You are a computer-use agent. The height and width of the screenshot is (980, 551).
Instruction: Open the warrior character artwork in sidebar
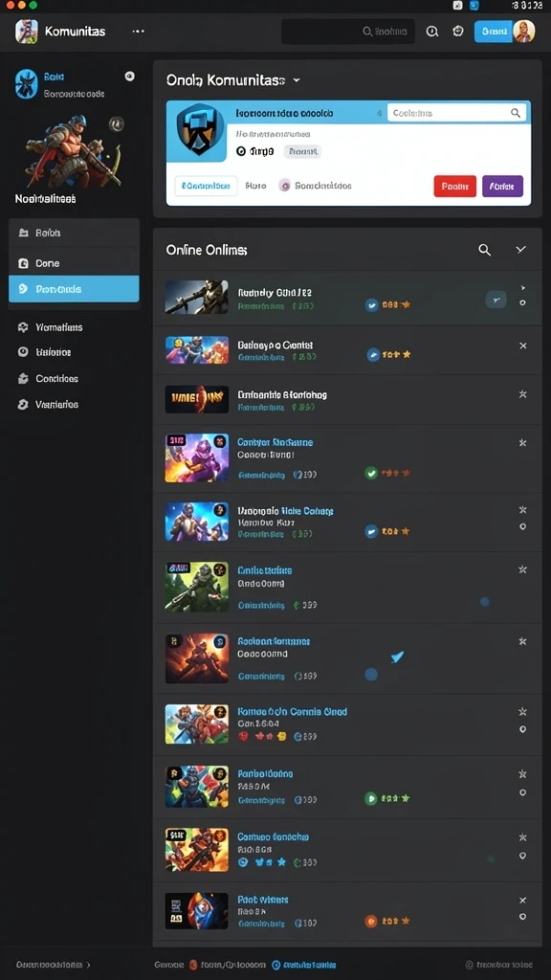click(73, 150)
